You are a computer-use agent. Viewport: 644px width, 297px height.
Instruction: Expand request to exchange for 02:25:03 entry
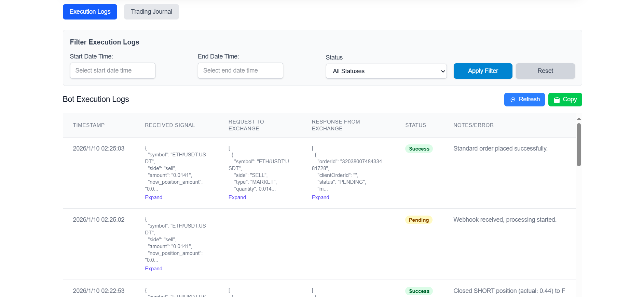click(x=237, y=197)
